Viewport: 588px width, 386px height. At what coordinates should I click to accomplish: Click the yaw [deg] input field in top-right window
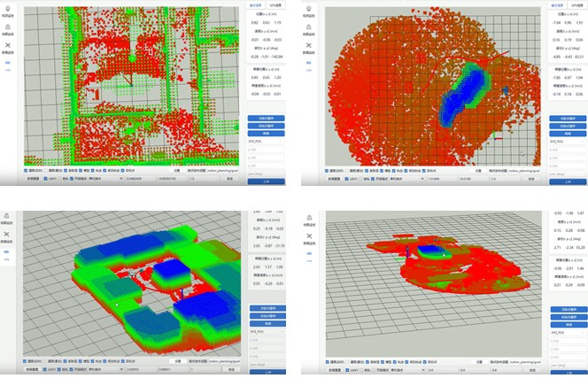(568, 174)
